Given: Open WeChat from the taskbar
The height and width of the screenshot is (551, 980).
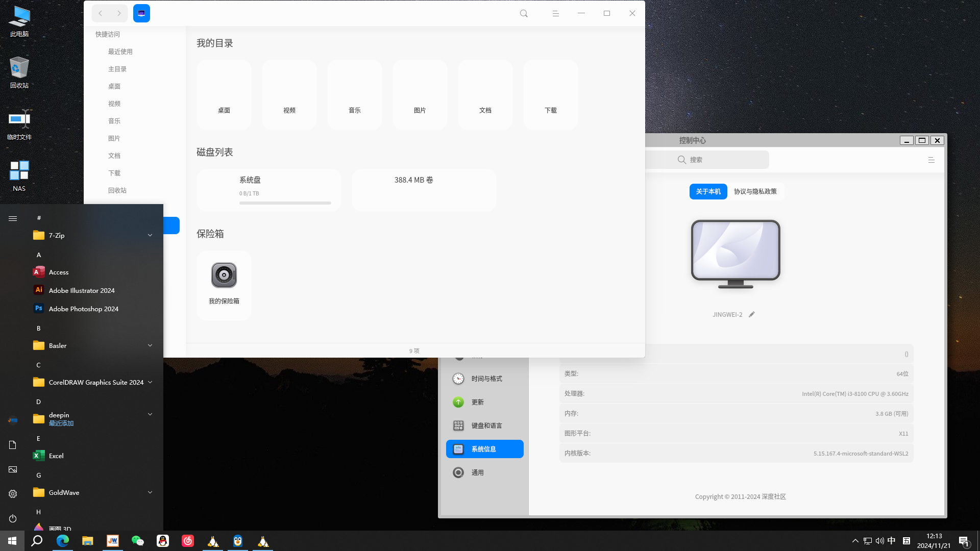Looking at the screenshot, I should point(138,541).
